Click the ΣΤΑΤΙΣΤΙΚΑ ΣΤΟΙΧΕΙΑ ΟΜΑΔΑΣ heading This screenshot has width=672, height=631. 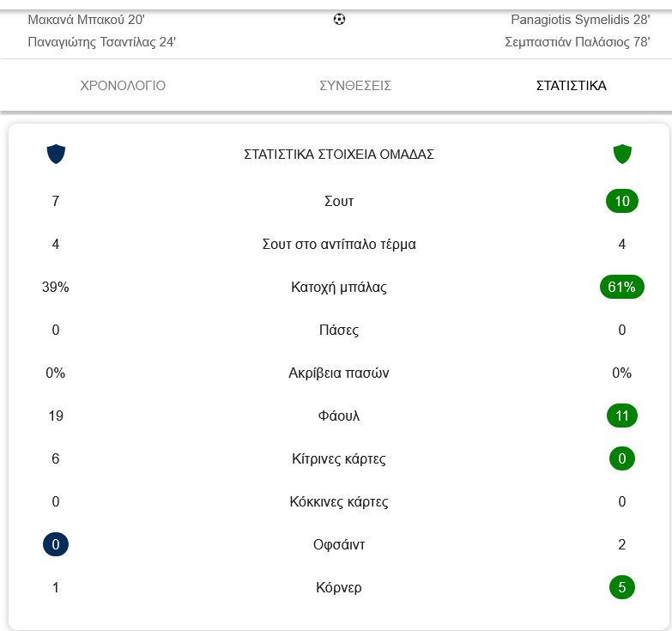coord(339,155)
